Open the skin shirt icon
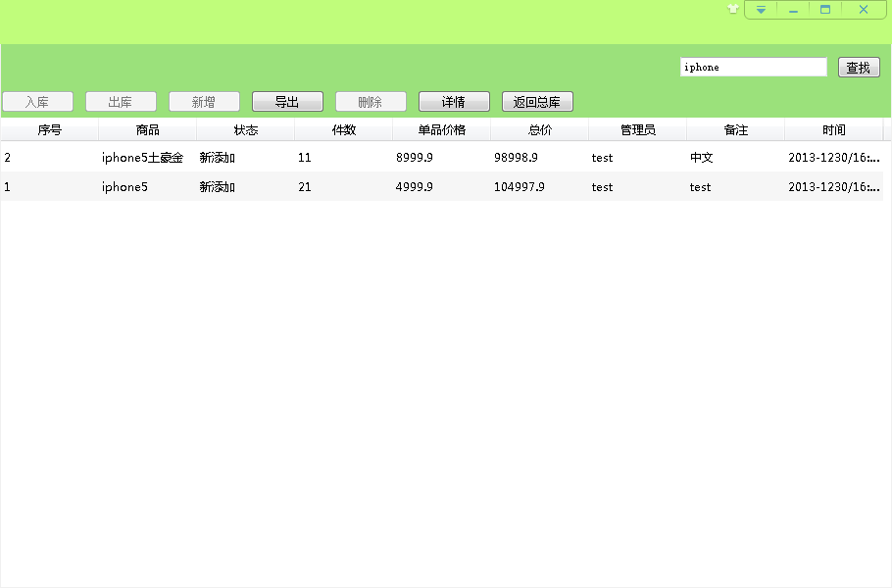The width and height of the screenshot is (892, 588). click(x=733, y=9)
